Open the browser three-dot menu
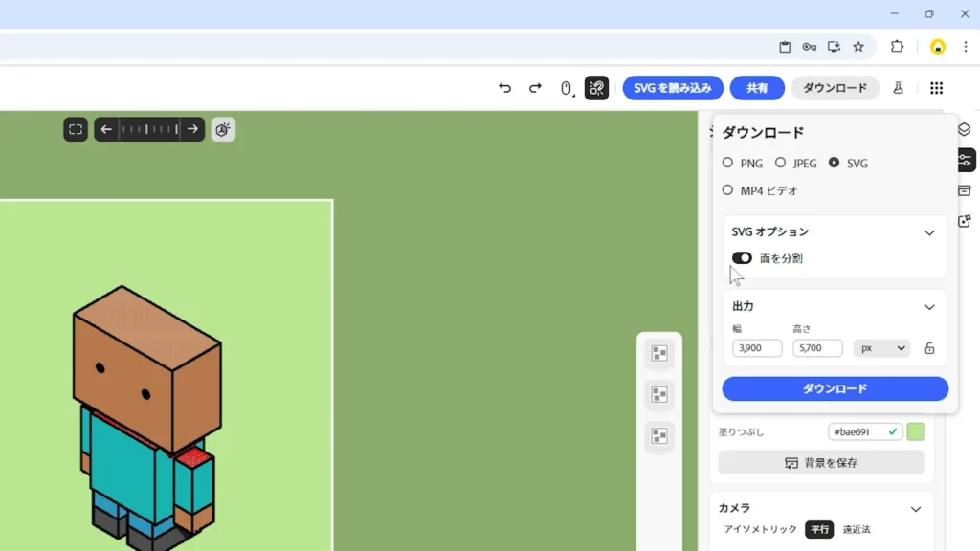The image size is (980, 551). (966, 47)
